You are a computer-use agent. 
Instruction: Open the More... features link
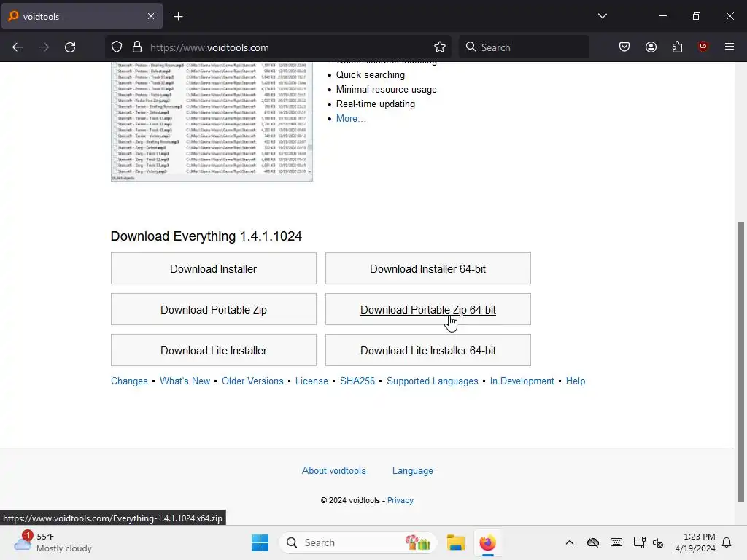click(x=351, y=119)
